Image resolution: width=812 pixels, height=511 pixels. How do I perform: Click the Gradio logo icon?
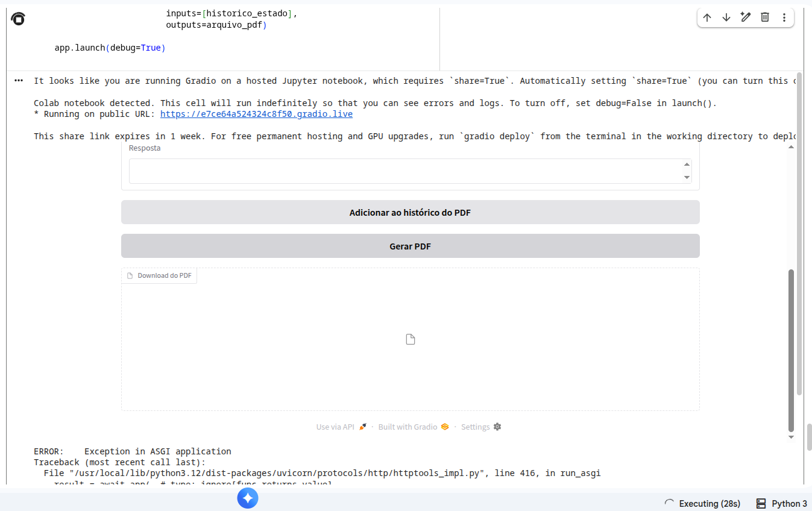click(x=445, y=427)
